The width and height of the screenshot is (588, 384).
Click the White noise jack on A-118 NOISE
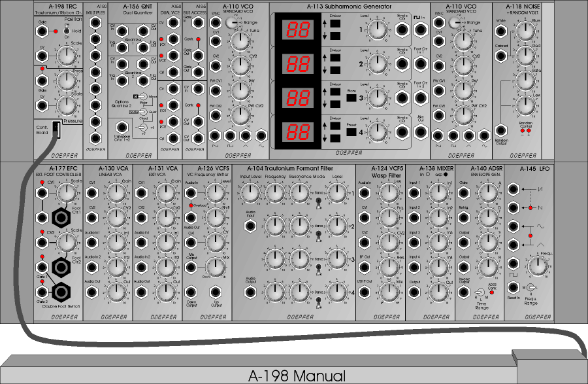pos(501,31)
